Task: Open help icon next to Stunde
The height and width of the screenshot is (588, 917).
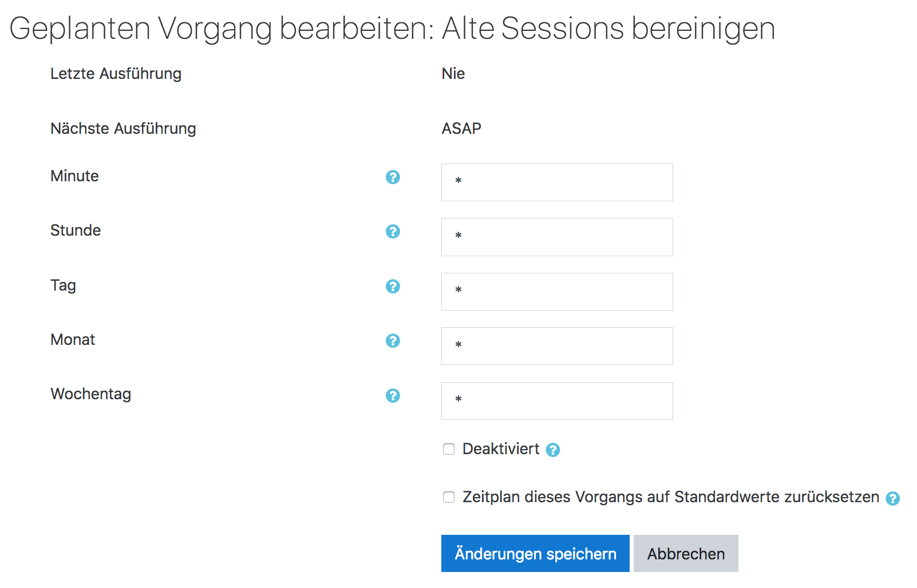Action: click(x=393, y=232)
